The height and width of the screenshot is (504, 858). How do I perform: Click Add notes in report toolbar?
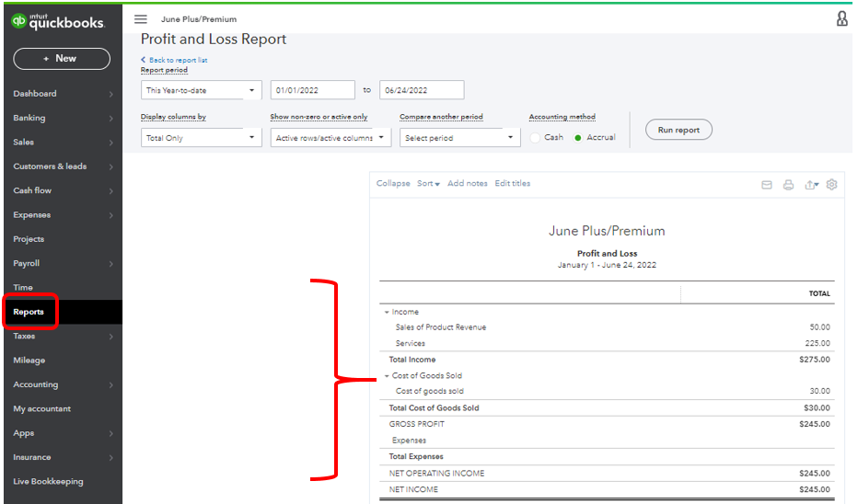pos(468,184)
